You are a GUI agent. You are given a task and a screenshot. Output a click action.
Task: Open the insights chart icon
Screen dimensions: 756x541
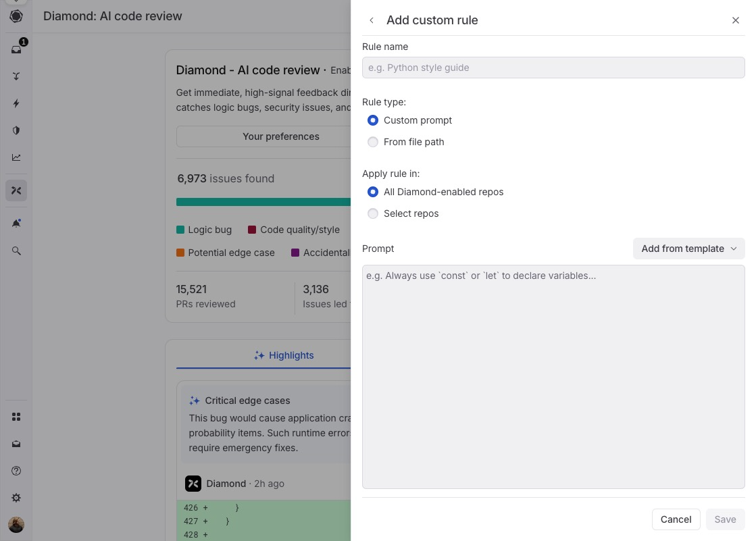tap(16, 157)
